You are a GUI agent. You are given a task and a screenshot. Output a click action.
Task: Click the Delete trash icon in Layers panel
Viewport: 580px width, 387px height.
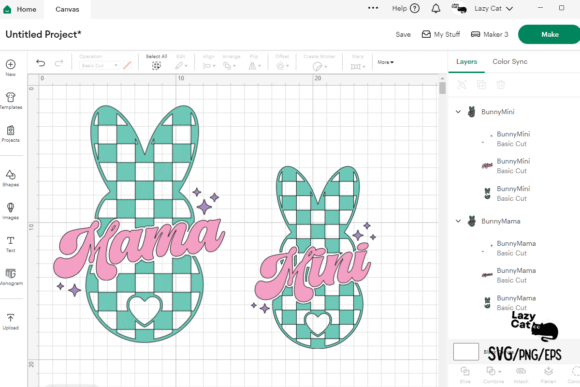coord(500,85)
